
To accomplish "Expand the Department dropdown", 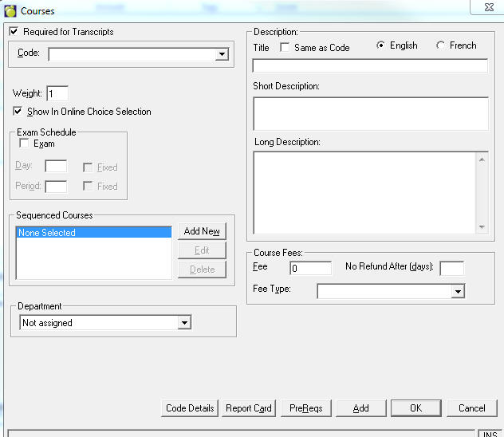I will click(184, 323).
